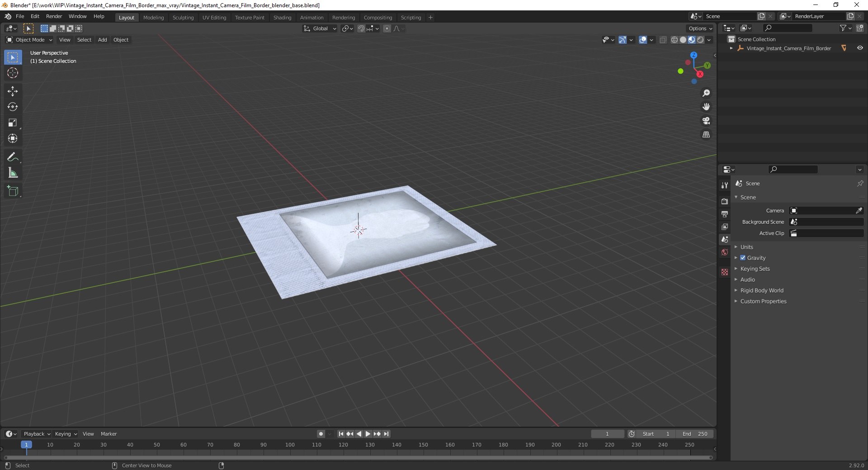Viewport: 868px width, 470px height.
Task: Enable the Gravity checkbox
Action: [x=743, y=258]
